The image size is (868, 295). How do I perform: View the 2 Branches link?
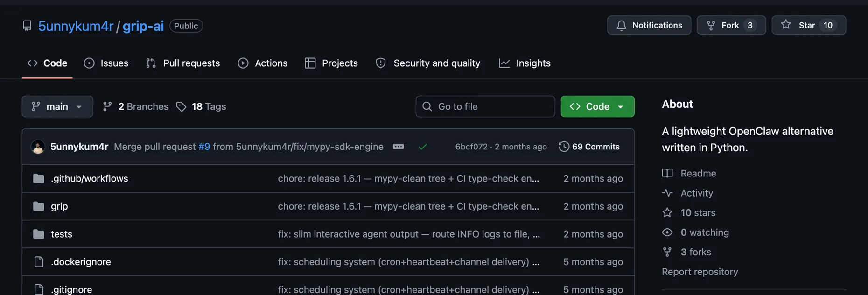(136, 106)
